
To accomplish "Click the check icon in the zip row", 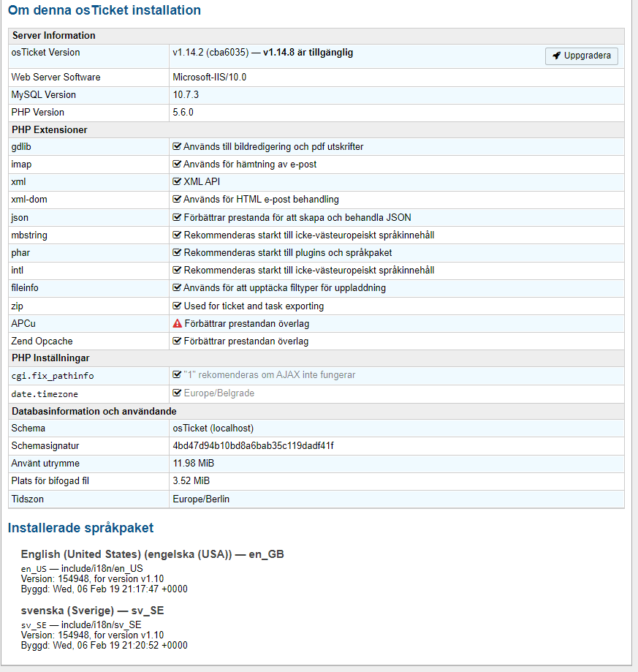I will [x=177, y=306].
